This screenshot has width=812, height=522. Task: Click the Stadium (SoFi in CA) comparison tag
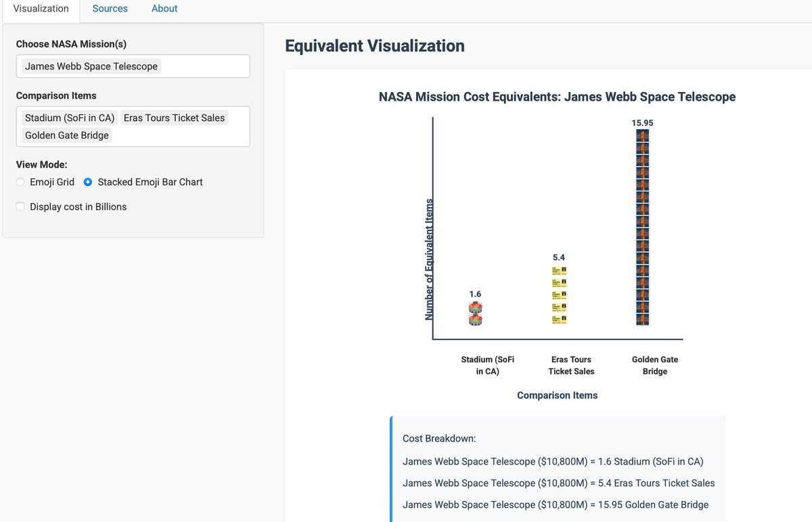click(x=70, y=118)
